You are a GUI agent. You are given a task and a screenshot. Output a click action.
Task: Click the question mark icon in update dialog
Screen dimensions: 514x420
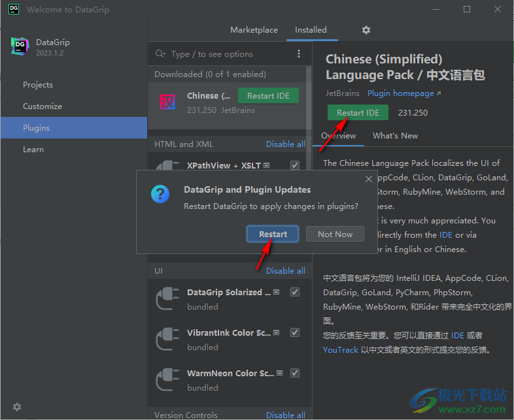160,194
